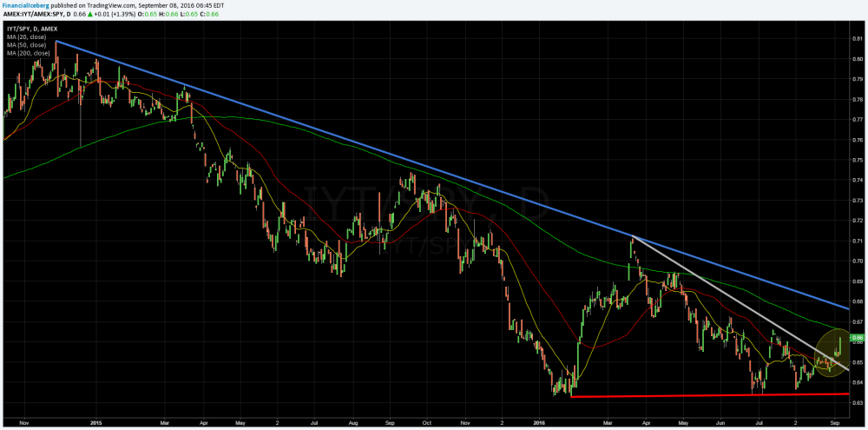Screen dimensions: 868x430
Task: Click the 0.77 price axis label
Action: (x=858, y=119)
